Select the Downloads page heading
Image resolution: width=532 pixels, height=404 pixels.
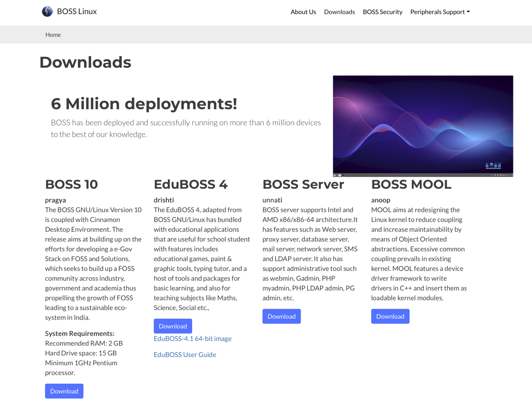coord(85,62)
